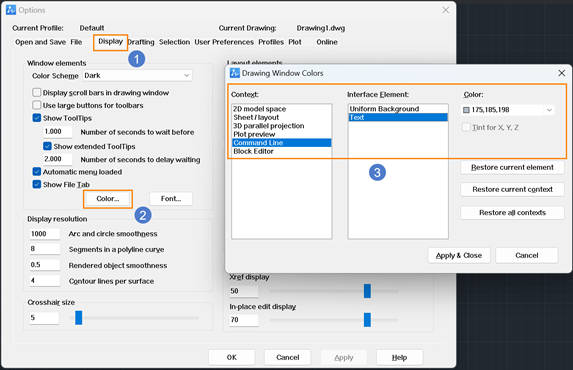Click Apply & Close button

click(x=459, y=255)
